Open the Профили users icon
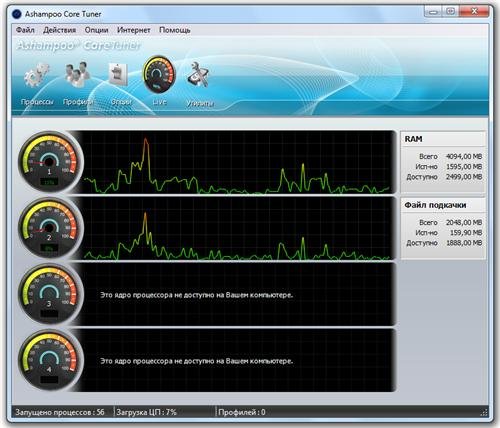Image resolution: width=500 pixels, height=428 pixels. [77, 74]
